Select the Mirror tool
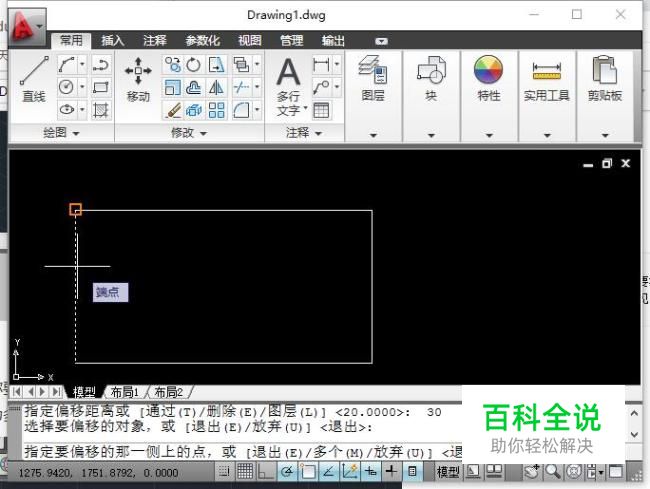 point(216,87)
